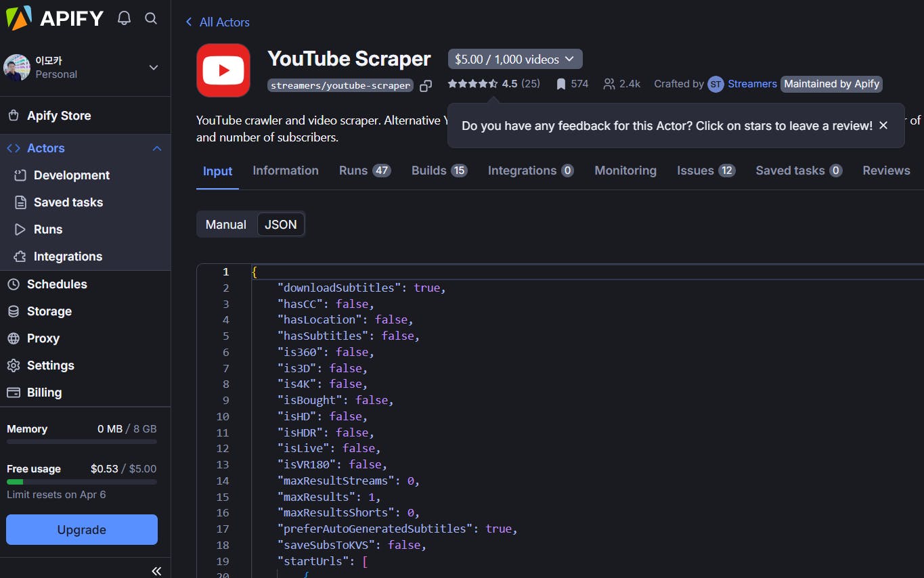Click the Runs play icon

point(20,229)
